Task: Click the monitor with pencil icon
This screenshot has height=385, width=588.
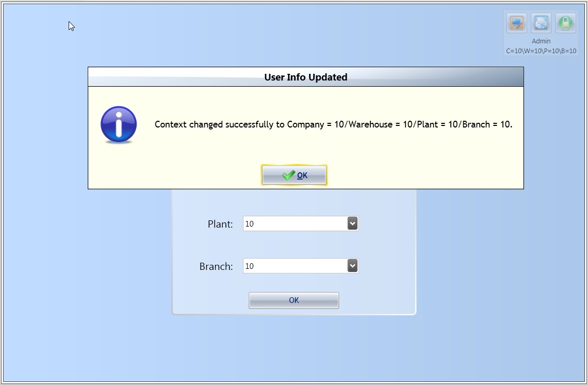Action: pos(516,23)
